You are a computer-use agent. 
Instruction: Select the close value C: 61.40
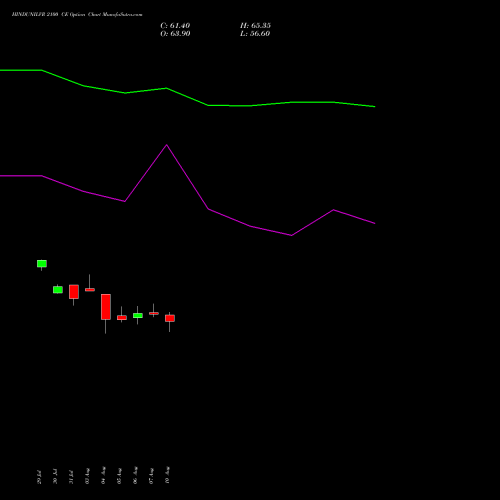[x=175, y=26]
